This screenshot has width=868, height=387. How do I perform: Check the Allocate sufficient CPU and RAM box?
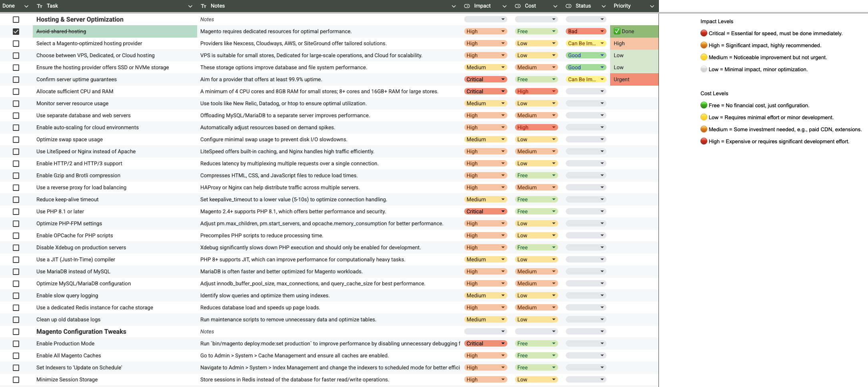click(x=16, y=91)
